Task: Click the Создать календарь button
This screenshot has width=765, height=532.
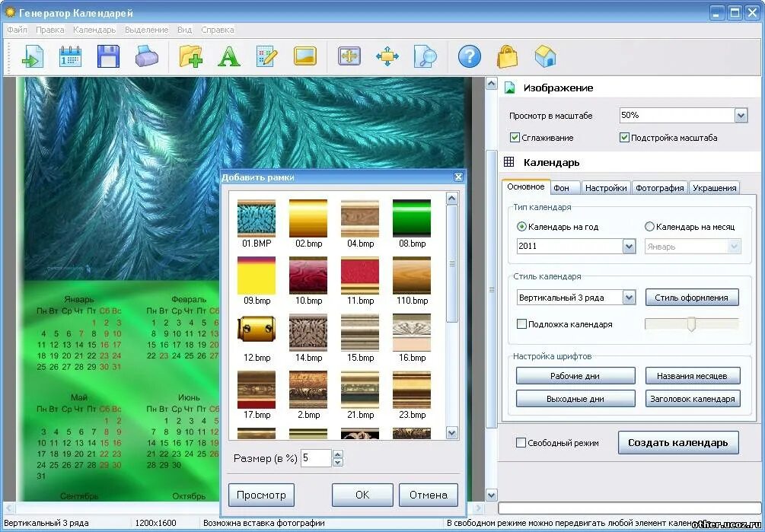Action: (x=678, y=443)
